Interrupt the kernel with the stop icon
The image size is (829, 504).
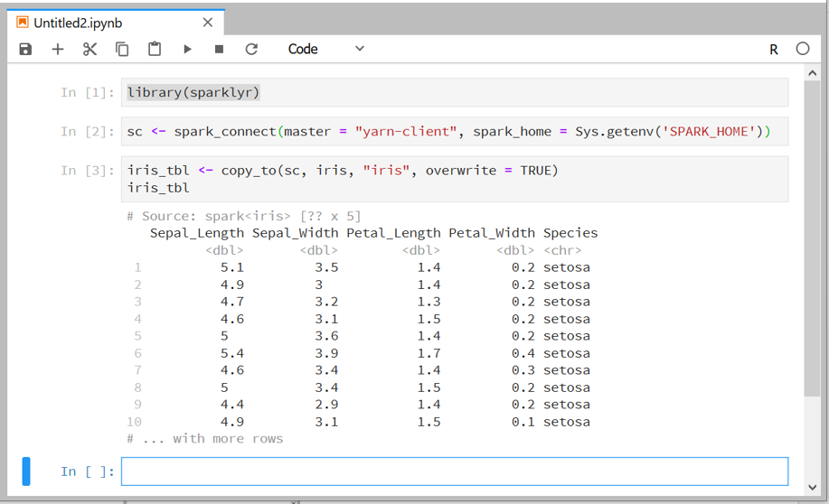point(219,49)
